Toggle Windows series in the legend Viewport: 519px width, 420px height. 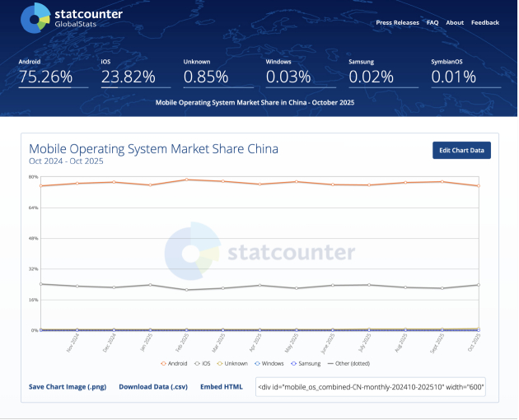point(269,363)
